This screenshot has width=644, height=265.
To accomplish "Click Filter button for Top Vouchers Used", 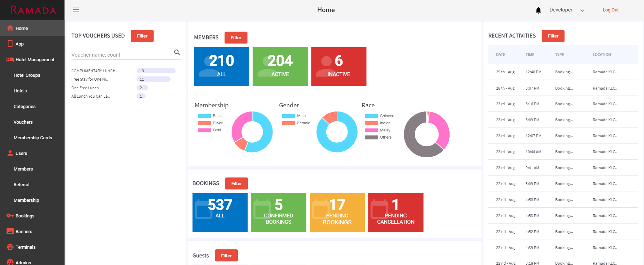I will point(142,36).
